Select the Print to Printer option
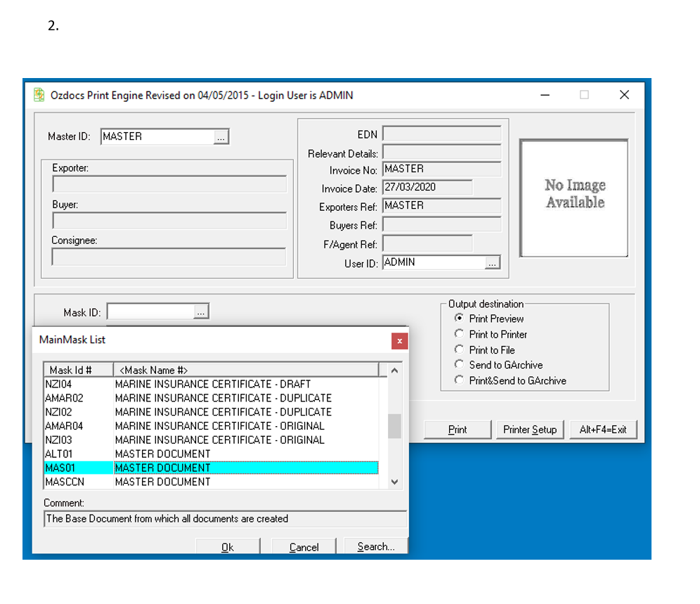700x604 pixels. [x=460, y=334]
